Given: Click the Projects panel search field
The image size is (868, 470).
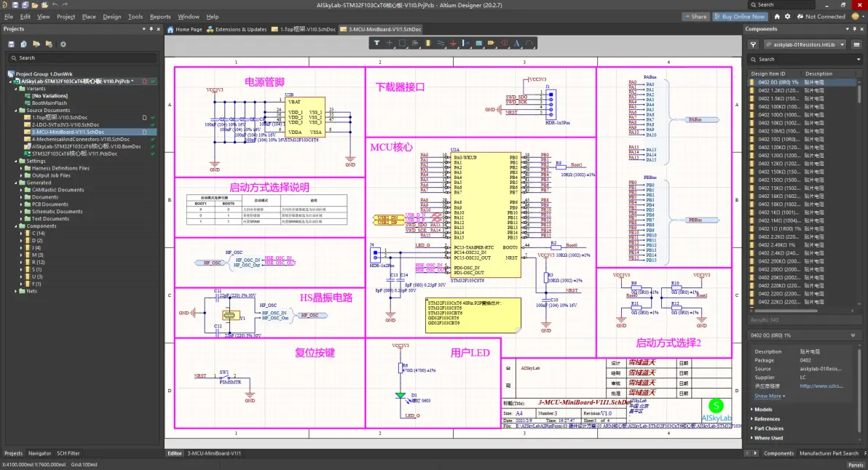Looking at the screenshot, I should (x=82, y=57).
